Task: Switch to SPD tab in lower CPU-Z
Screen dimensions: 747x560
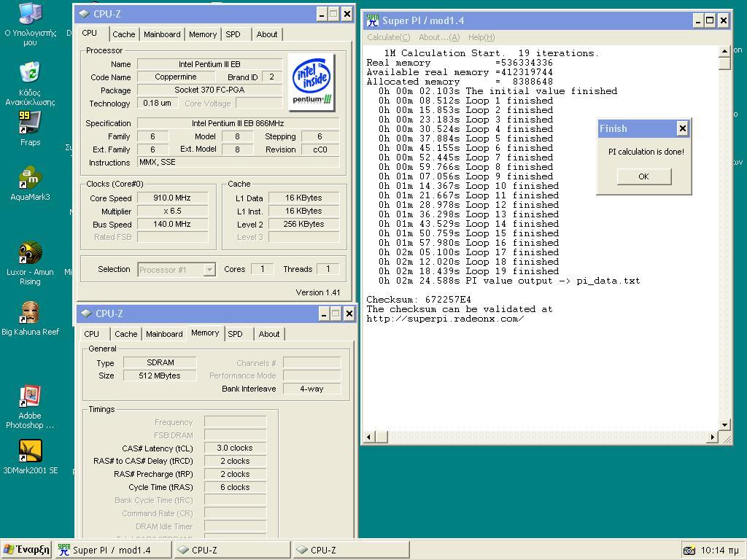Action: point(236,334)
